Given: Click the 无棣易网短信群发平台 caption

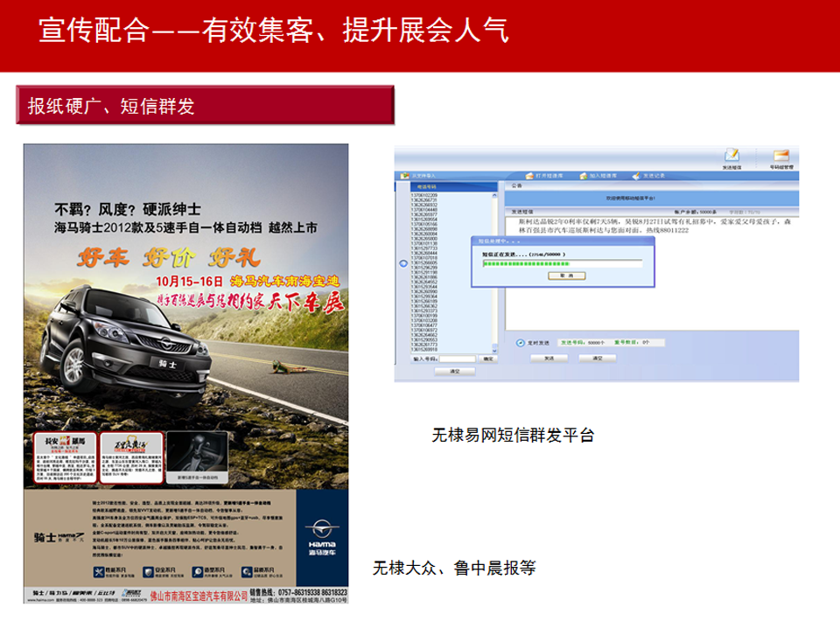Looking at the screenshot, I should [514, 435].
